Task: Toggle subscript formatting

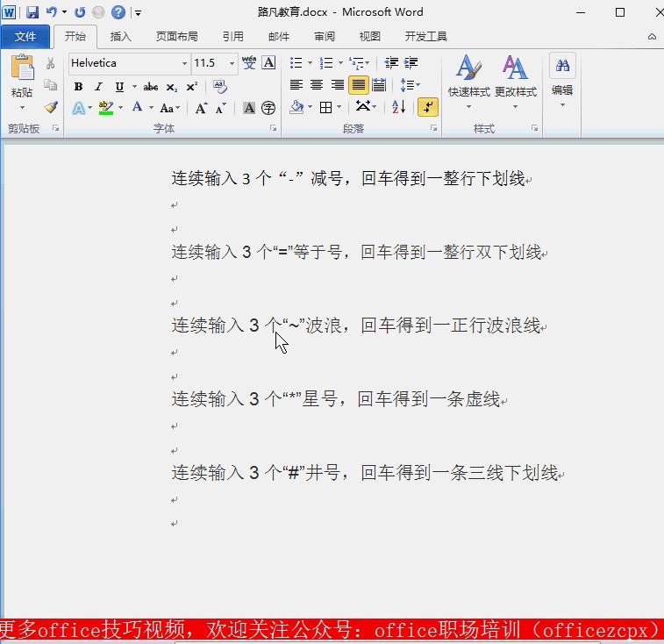Action: 171,87
